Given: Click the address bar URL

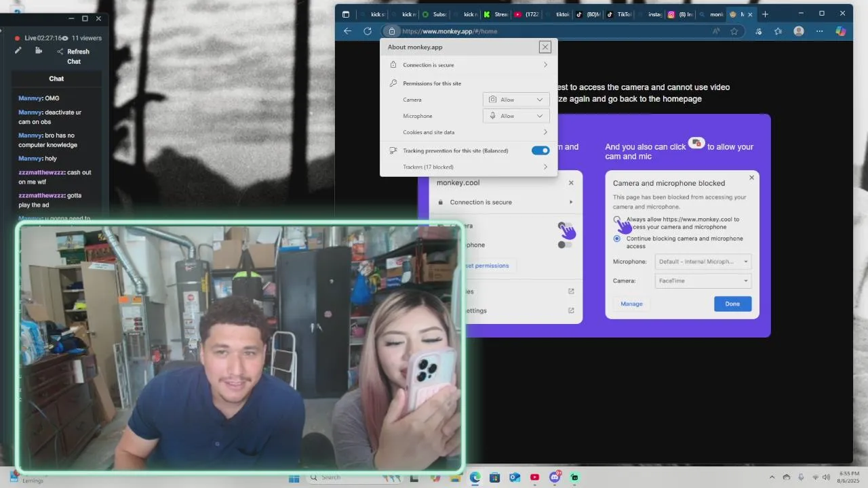Looking at the screenshot, I should pos(450,31).
